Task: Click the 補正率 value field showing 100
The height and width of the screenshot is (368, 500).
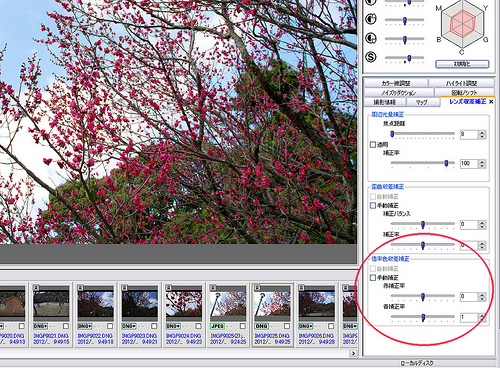Action: (x=469, y=163)
